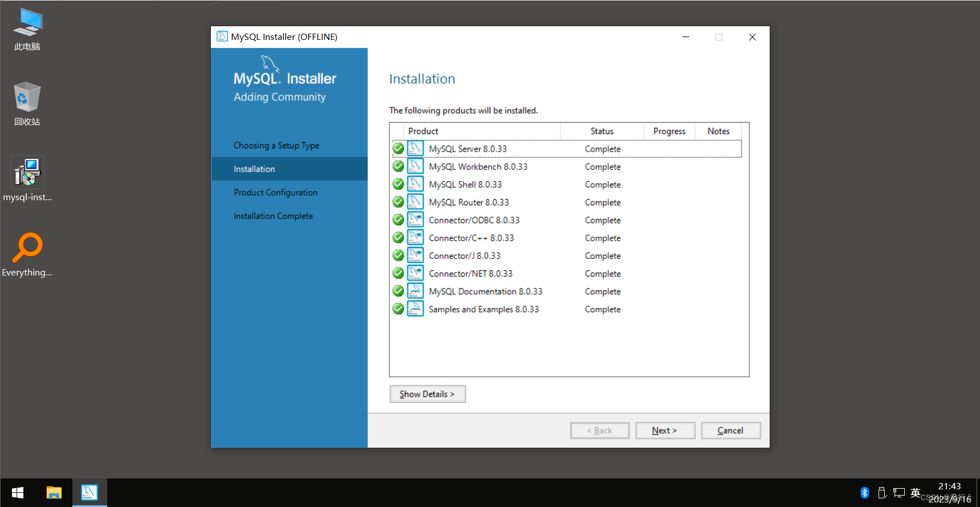Click the MySQL Workbench 8.0.33 product icon
The image size is (980, 507).
(415, 166)
